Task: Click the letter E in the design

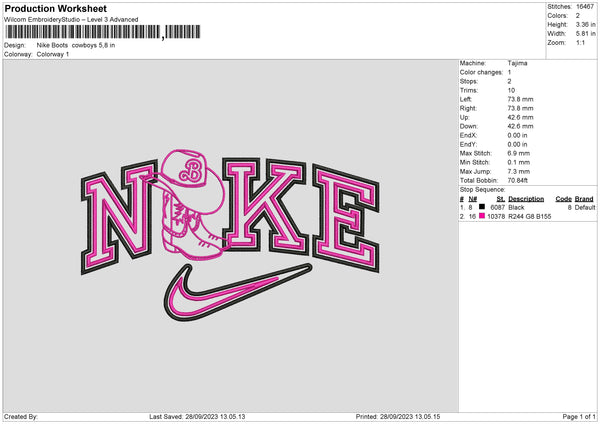Action: coord(346,218)
